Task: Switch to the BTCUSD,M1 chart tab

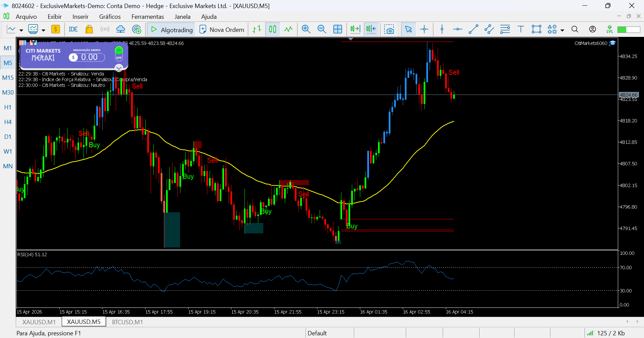Action: [x=127, y=322]
